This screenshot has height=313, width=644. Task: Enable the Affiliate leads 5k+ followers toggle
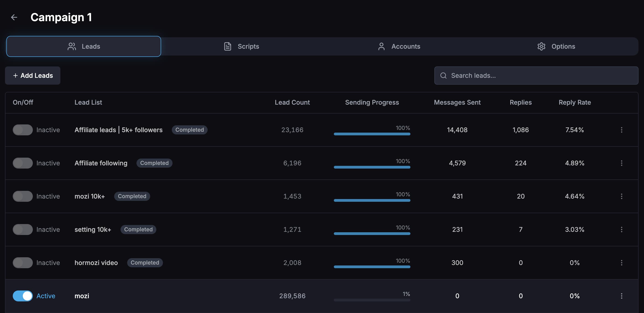pyautogui.click(x=23, y=130)
